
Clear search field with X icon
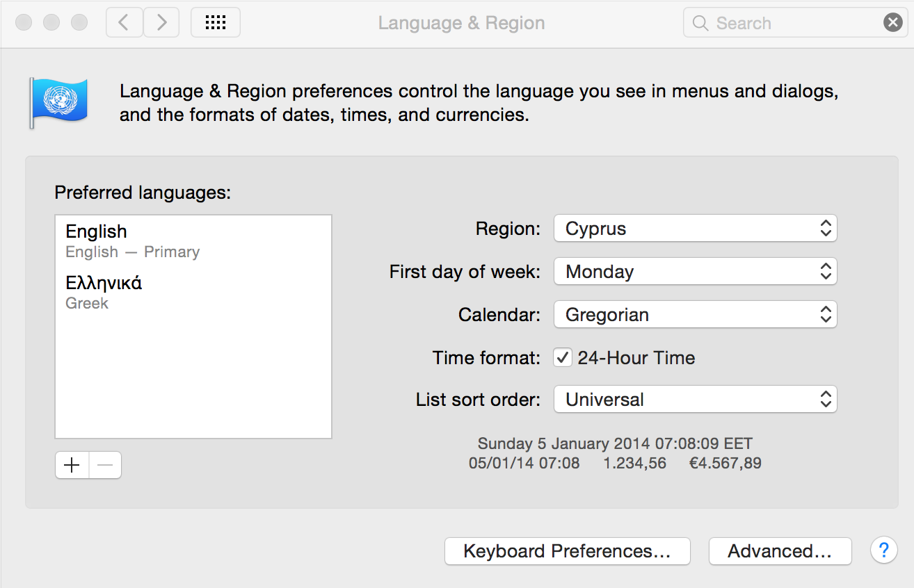click(892, 23)
